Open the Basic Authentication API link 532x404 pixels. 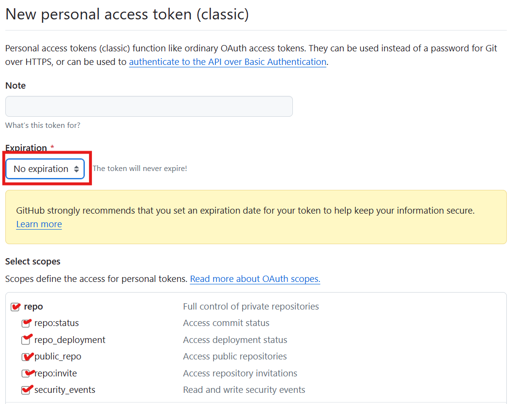(228, 62)
